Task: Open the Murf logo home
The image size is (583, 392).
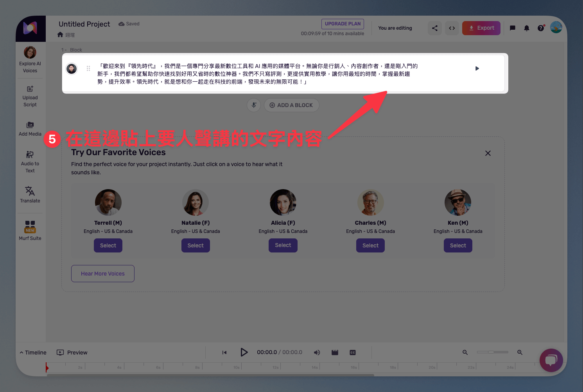Action: 30,29
